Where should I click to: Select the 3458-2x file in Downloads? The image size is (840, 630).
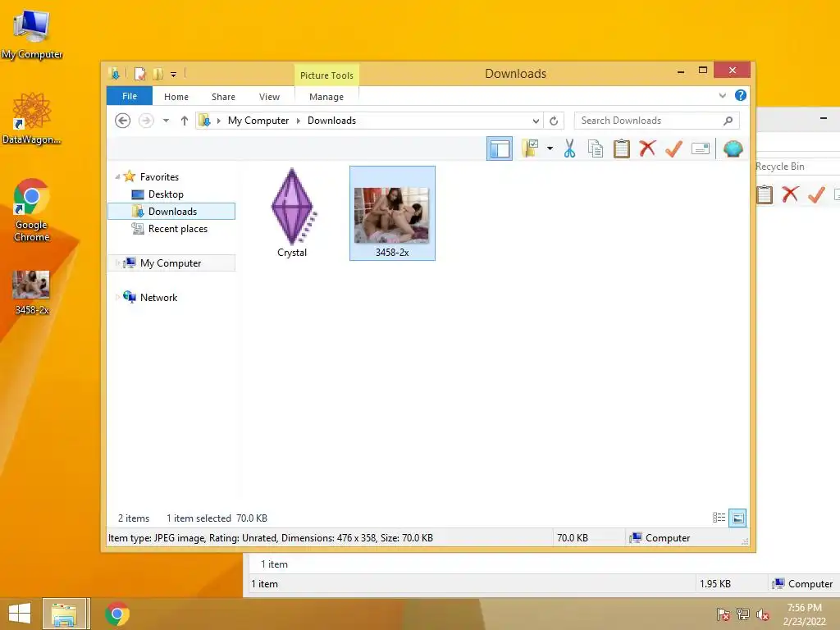(392, 213)
